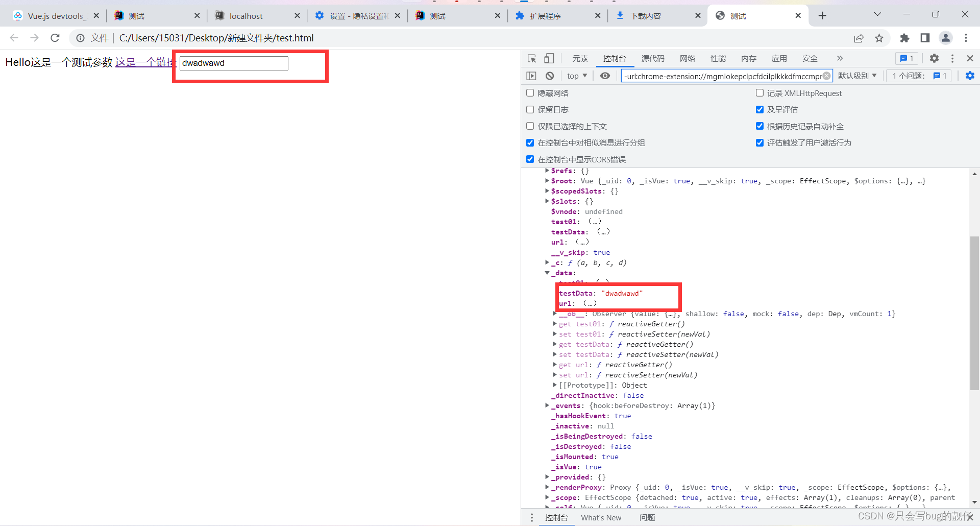Screen dimensions: 980x526
Task: Uncheck 评估触发了用户激活行为 checkbox
Action: (759, 142)
